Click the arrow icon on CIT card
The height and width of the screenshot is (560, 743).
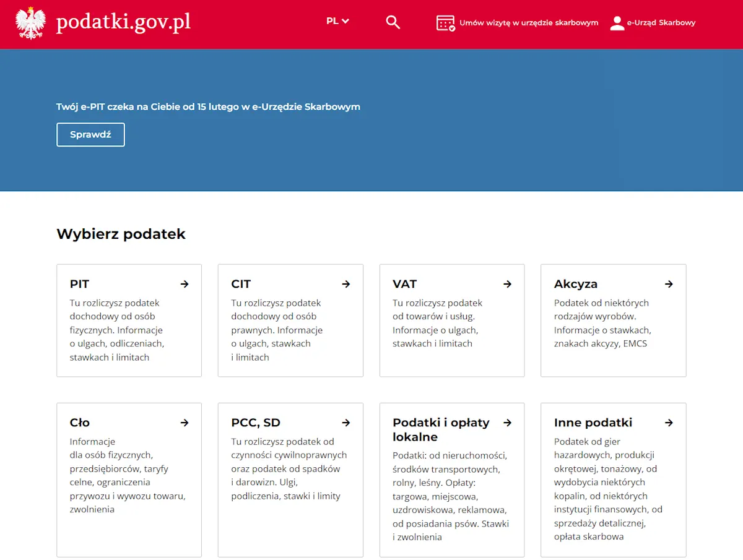[x=346, y=284]
